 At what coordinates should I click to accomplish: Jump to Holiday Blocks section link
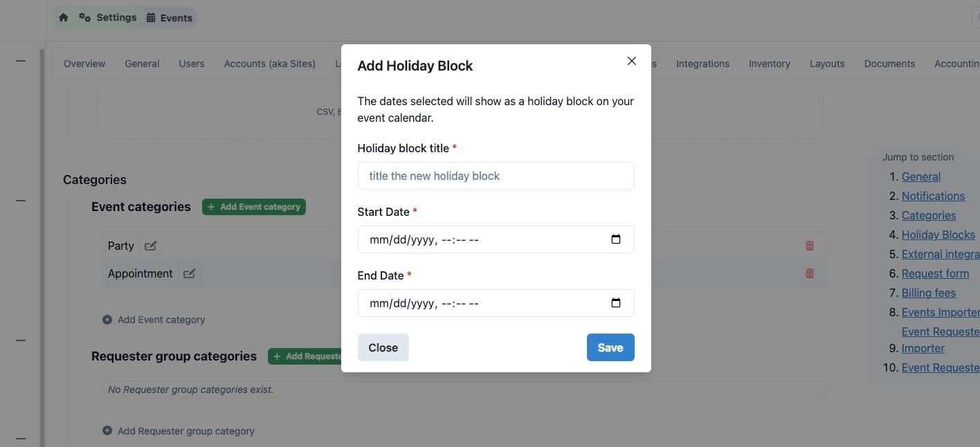(938, 235)
